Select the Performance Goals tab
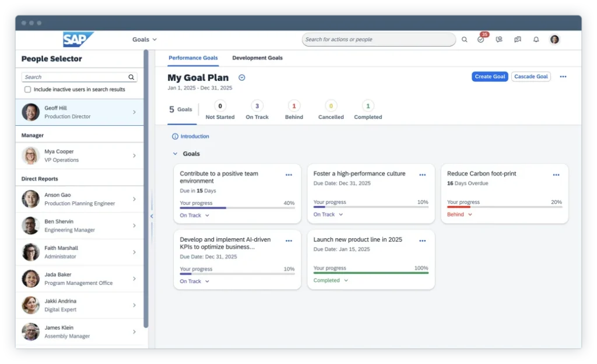The width and height of the screenshot is (597, 364). (x=193, y=58)
